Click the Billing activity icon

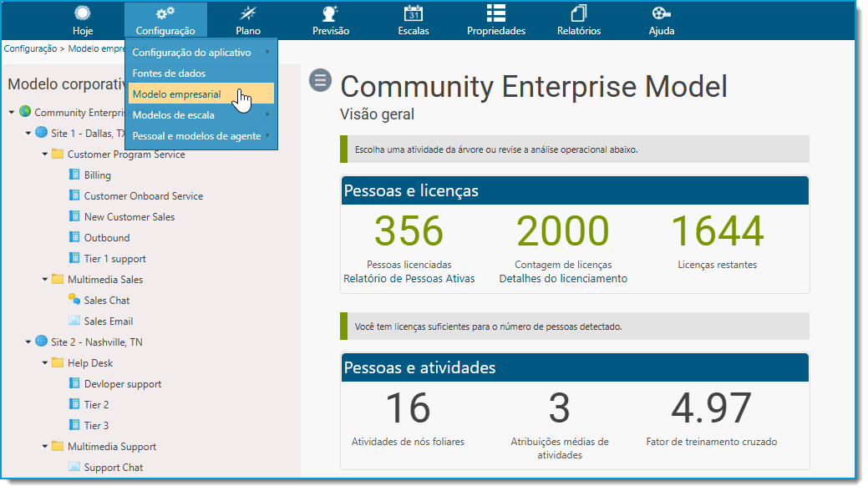74,175
